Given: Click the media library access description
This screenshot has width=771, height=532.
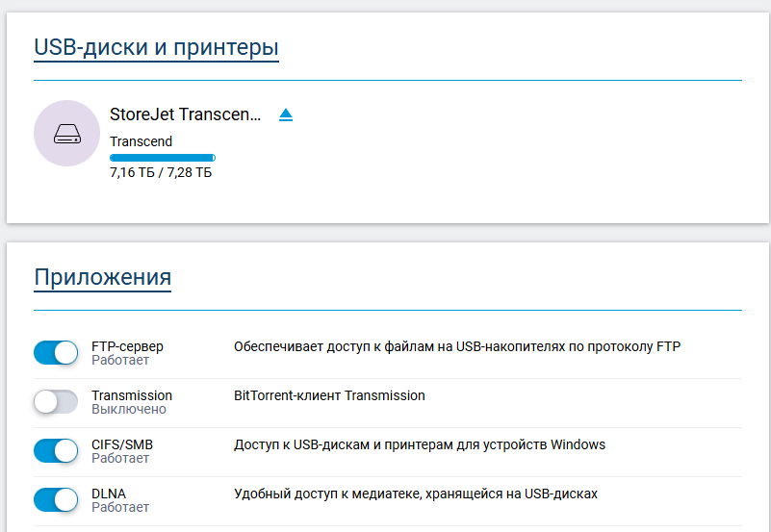Looking at the screenshot, I should coord(415,494).
